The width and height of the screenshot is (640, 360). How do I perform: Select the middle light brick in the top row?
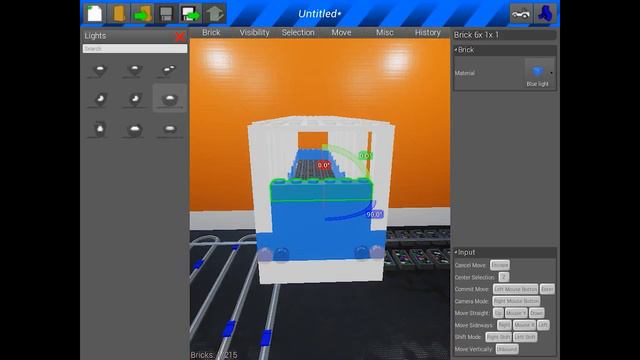pos(135,69)
